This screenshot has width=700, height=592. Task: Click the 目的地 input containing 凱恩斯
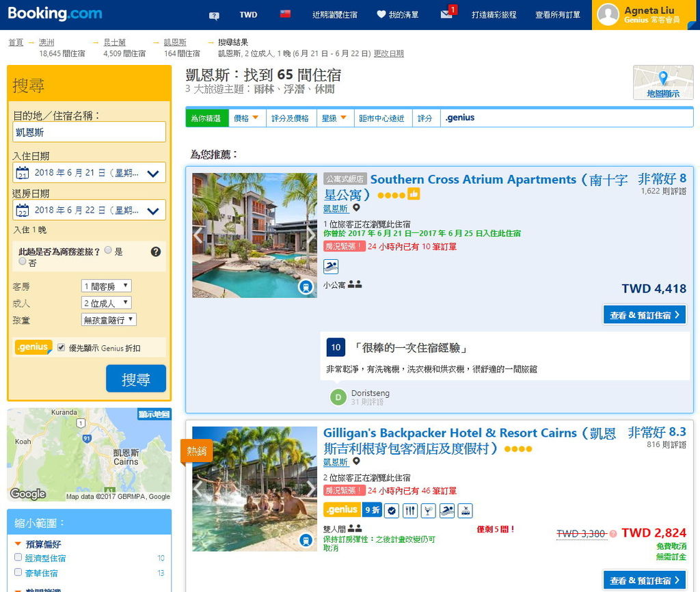(x=90, y=132)
